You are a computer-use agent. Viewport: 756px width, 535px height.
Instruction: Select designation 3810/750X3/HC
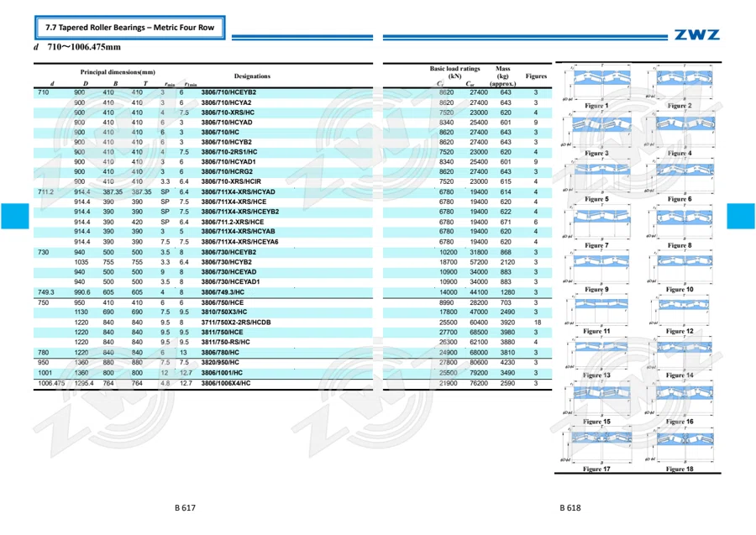pyautogui.click(x=224, y=312)
